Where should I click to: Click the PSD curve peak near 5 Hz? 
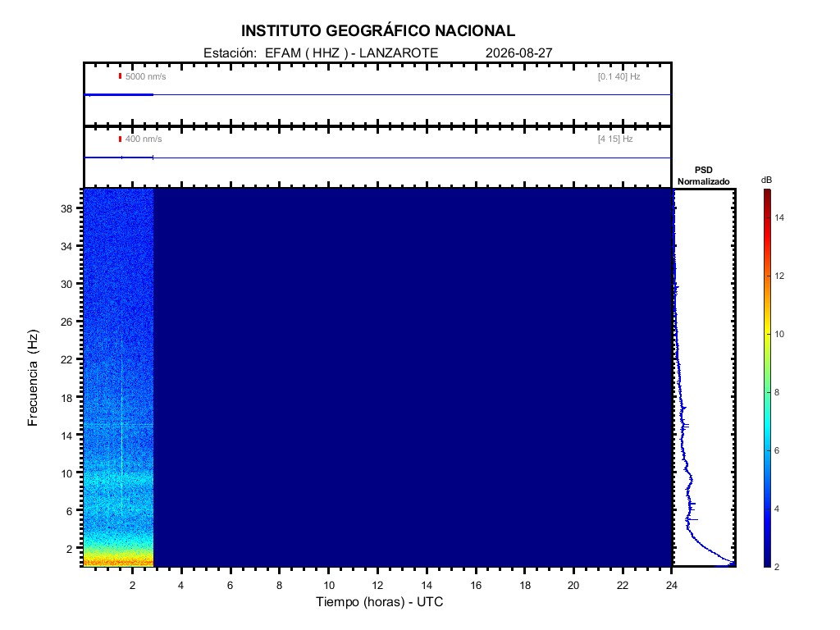[x=692, y=519]
